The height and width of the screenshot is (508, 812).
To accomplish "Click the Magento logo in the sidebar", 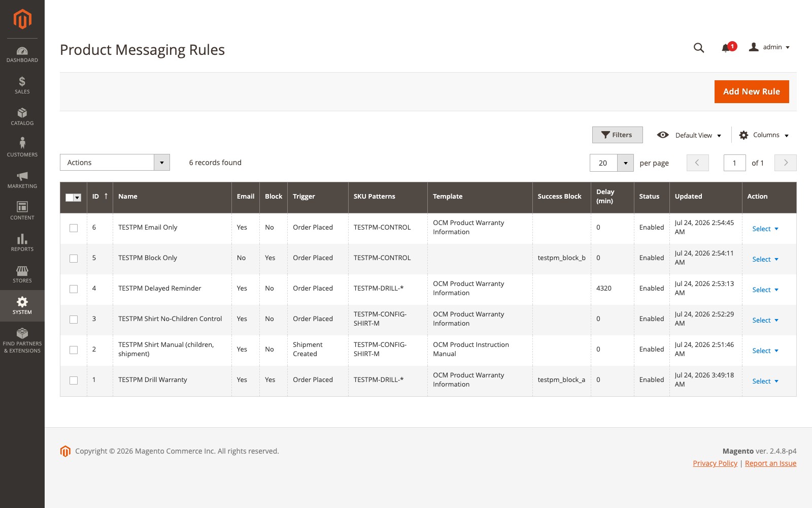I will [x=22, y=19].
